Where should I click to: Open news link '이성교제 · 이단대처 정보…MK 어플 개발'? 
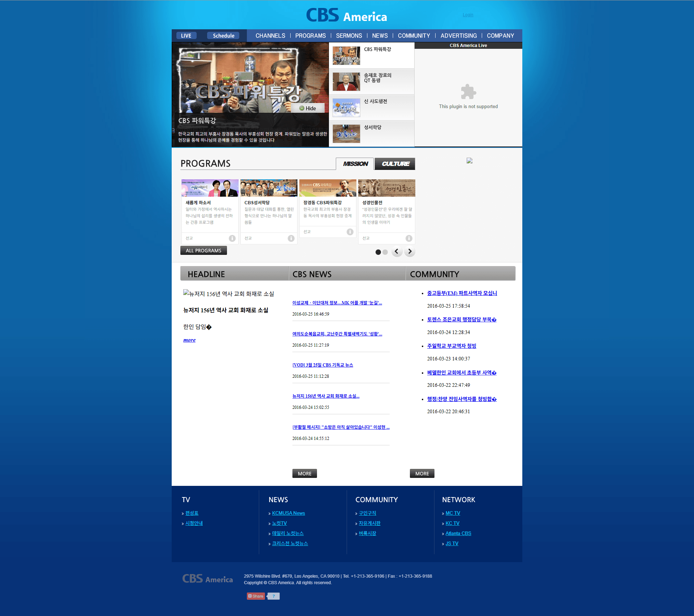click(x=337, y=303)
